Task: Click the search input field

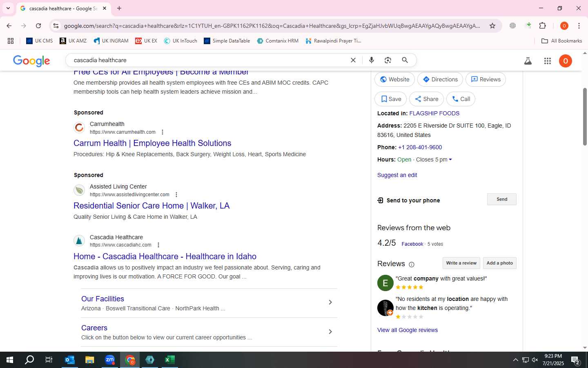Action: (x=208, y=60)
